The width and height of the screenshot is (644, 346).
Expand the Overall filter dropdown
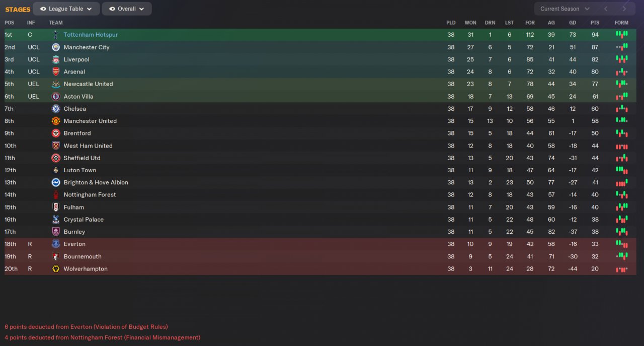tap(126, 9)
